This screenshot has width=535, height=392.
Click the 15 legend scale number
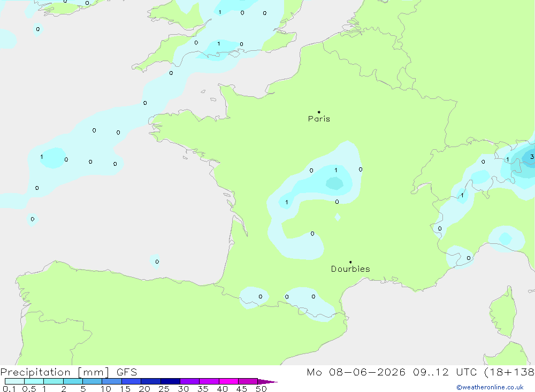coord(125,389)
